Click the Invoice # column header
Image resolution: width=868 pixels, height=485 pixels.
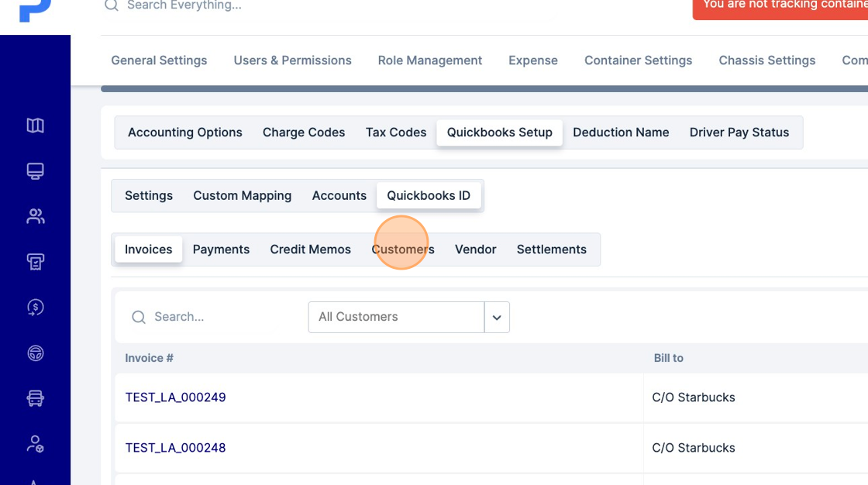pos(149,358)
